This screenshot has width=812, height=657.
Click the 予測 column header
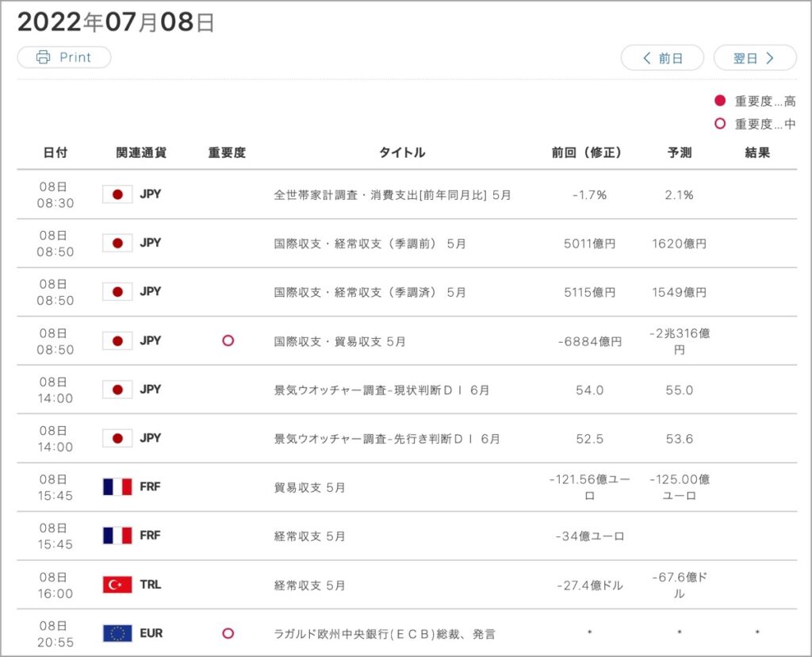coord(680,152)
